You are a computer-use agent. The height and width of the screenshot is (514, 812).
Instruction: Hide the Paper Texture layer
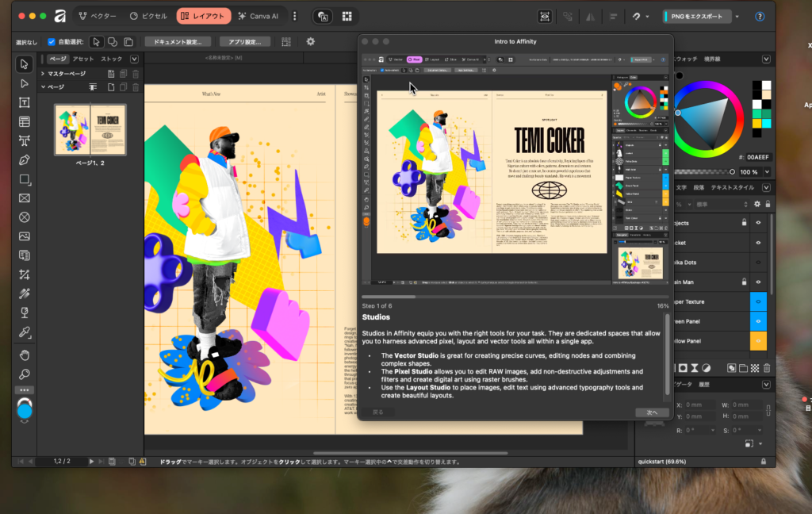point(758,301)
